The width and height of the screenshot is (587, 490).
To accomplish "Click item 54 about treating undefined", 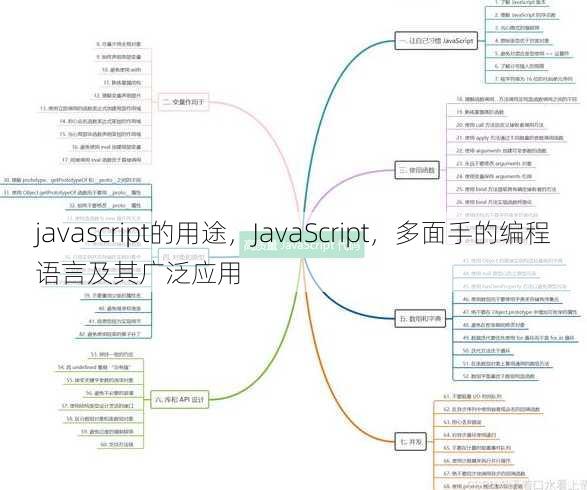I will click(x=95, y=368).
